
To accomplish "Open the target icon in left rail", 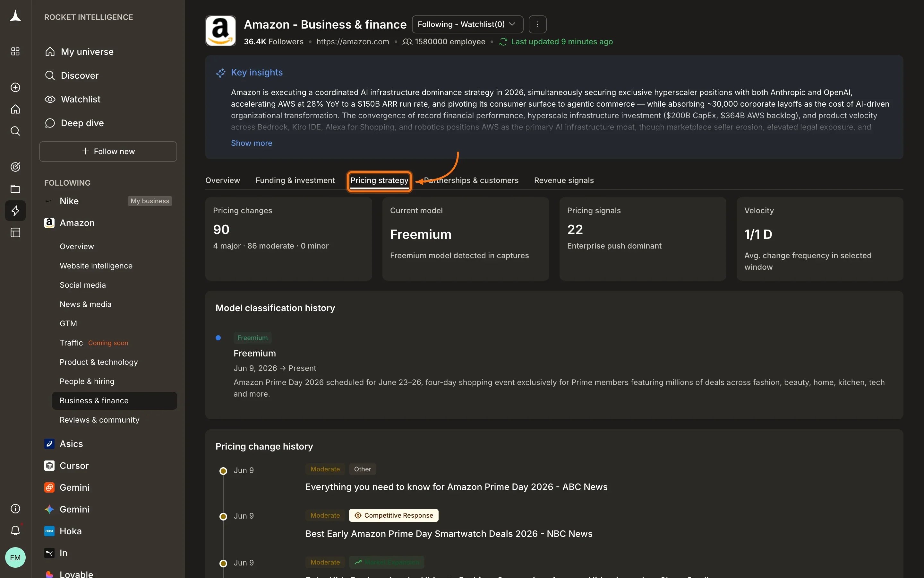I will [15, 167].
